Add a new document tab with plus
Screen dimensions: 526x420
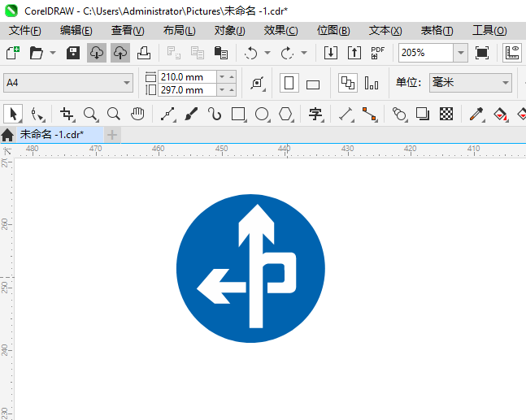(112, 135)
